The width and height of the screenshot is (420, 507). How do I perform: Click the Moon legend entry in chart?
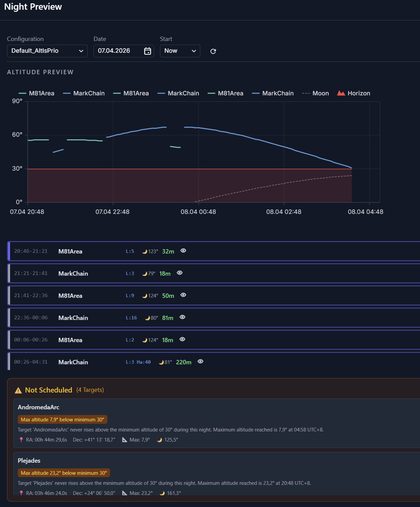[315, 93]
